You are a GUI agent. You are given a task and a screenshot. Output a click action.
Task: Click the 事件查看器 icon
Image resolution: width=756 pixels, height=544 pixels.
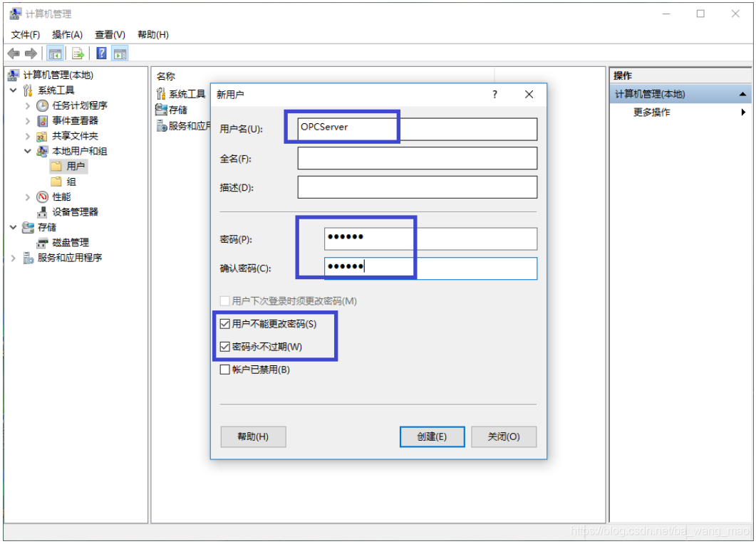(43, 121)
